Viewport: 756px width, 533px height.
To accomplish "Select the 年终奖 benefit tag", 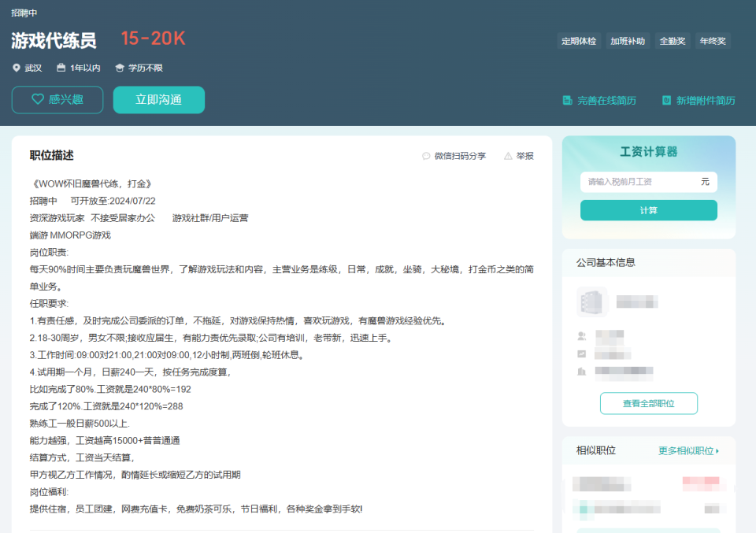I will [713, 40].
